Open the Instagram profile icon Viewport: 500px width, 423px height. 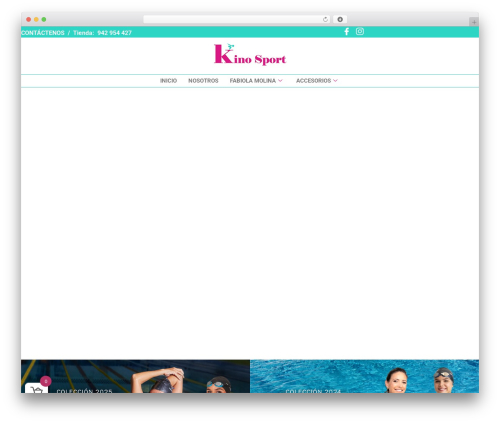(x=360, y=31)
